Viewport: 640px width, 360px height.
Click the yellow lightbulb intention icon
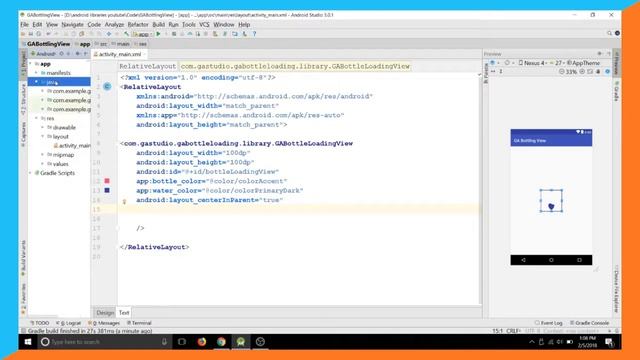pos(124,201)
